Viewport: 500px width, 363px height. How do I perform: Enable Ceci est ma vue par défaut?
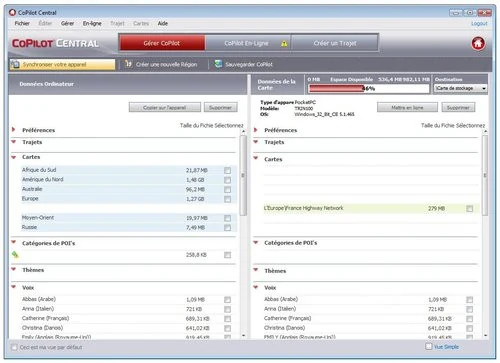tap(14, 347)
